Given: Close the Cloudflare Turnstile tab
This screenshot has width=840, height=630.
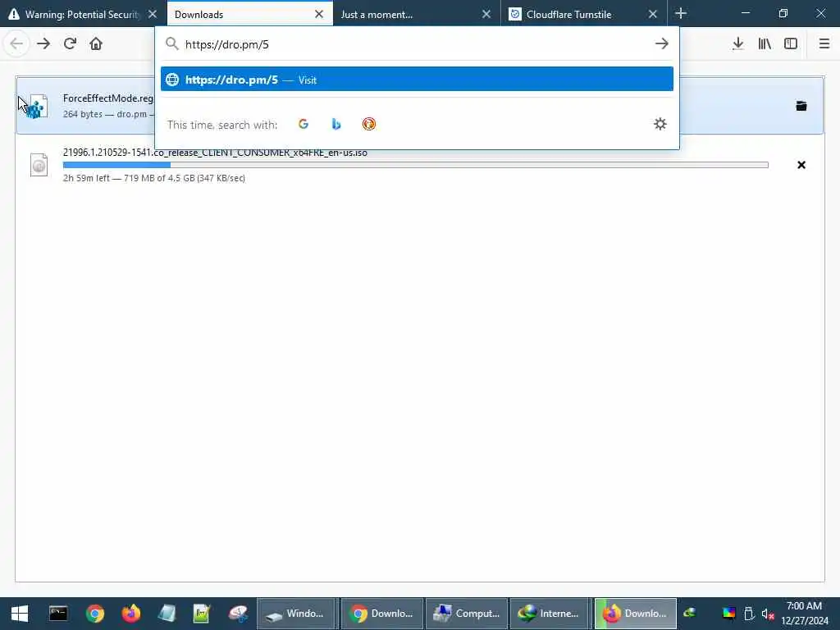Looking at the screenshot, I should pyautogui.click(x=652, y=14).
